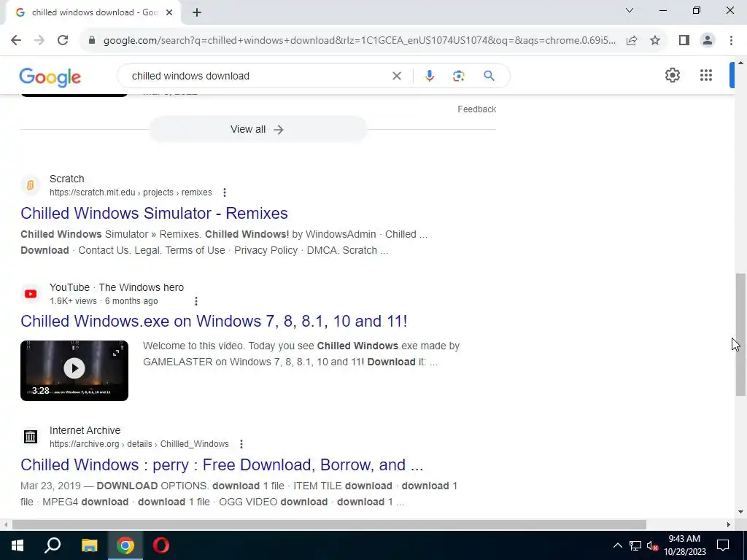Click the Internet Archive favicon
747x560 pixels.
point(31,436)
